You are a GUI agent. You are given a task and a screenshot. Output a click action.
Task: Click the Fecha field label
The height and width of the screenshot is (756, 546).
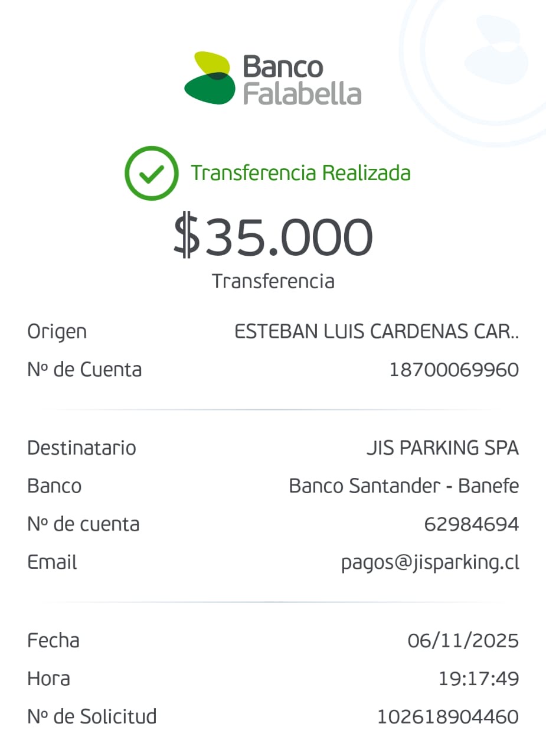(53, 640)
